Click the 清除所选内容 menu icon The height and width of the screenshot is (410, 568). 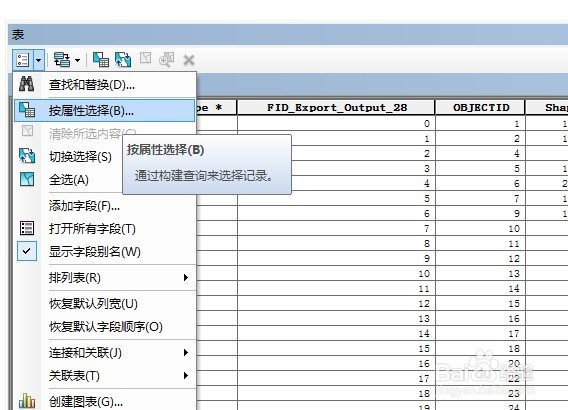pyautogui.click(x=28, y=131)
